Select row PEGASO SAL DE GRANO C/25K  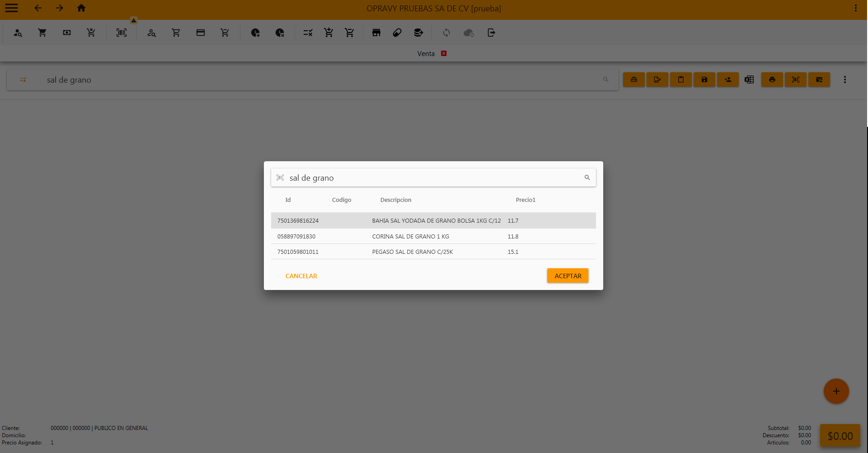(433, 252)
